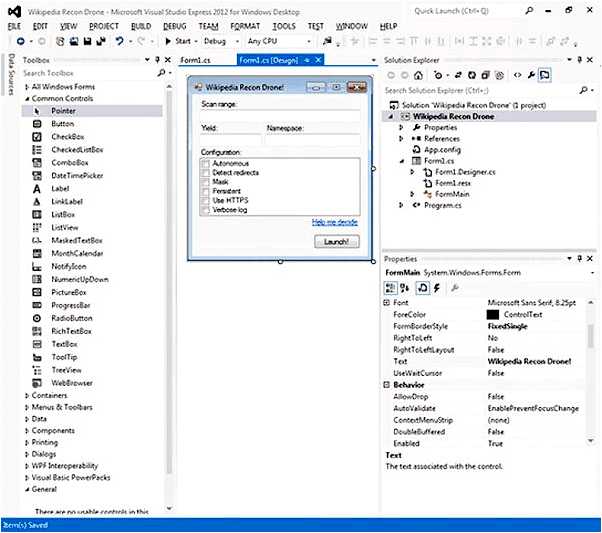Screen dimensions: 602x533
Task: Select the TextBox control in Toolbox
Action: click(64, 344)
